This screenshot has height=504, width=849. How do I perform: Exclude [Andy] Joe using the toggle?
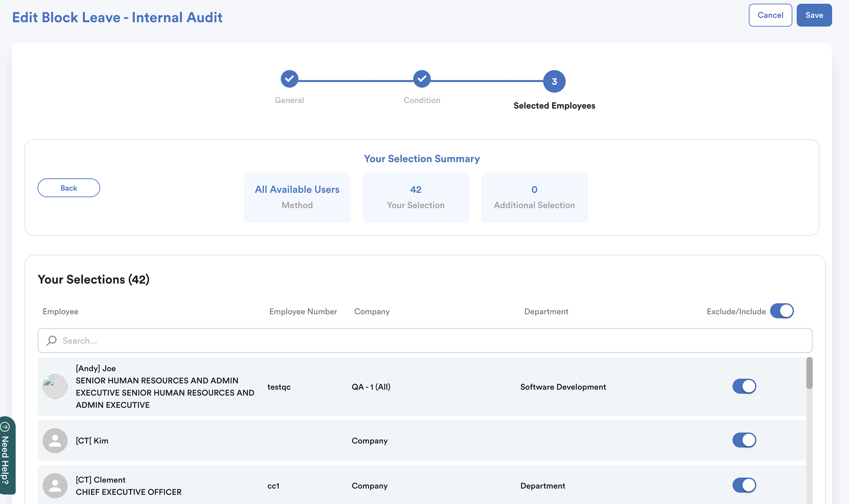(x=744, y=386)
